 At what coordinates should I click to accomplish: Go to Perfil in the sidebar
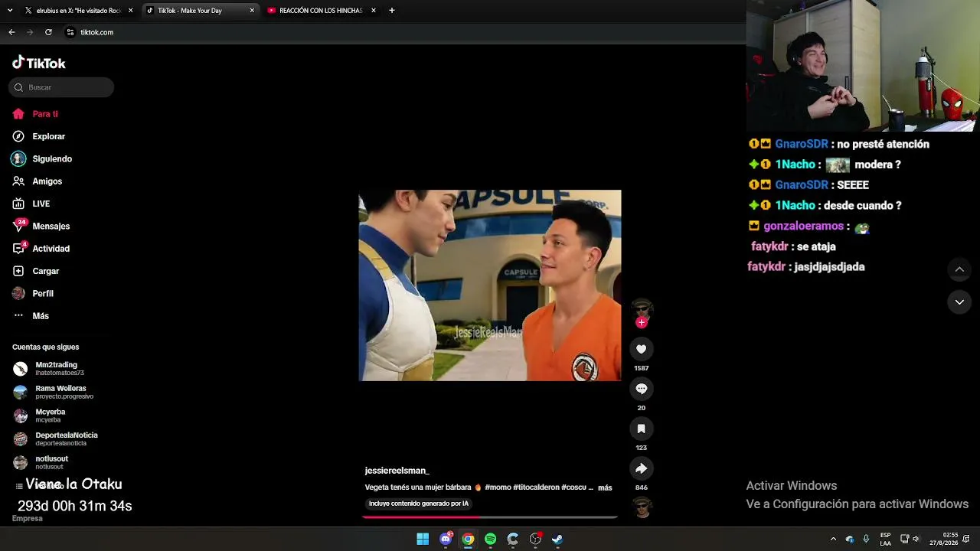pyautogui.click(x=33, y=294)
